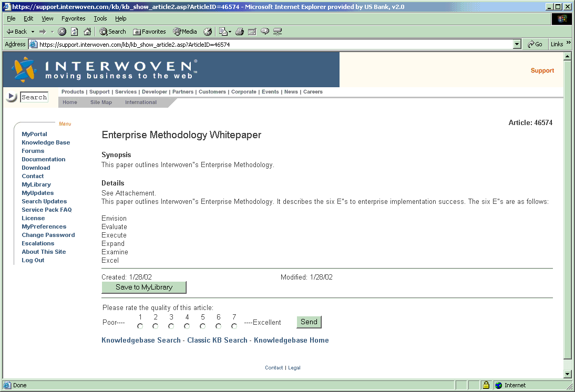Click the Print icon in the toolbar
This screenshot has height=392, width=575.
coord(240,32)
